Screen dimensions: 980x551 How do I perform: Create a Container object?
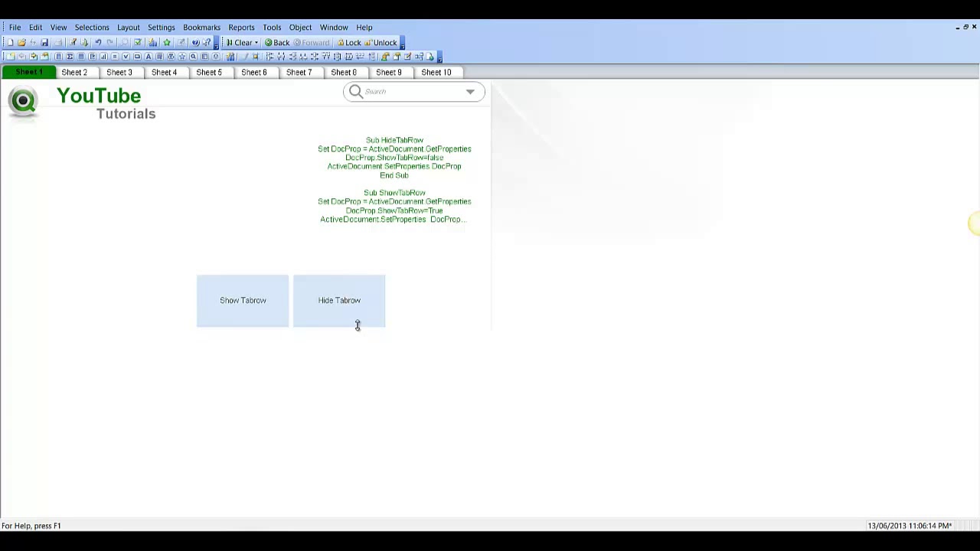204,57
